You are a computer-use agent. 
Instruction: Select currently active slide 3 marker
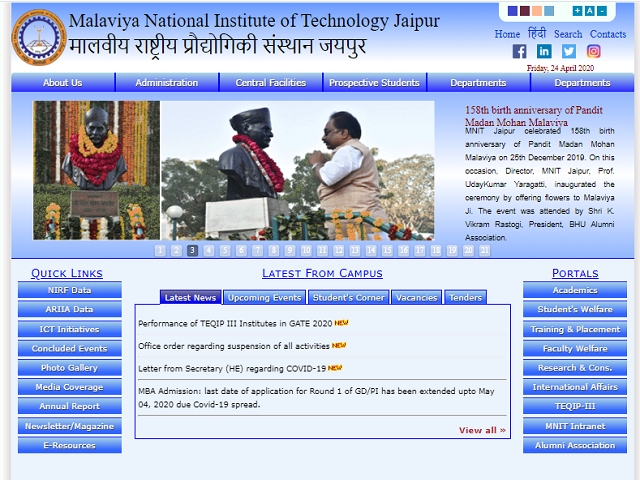point(192,250)
